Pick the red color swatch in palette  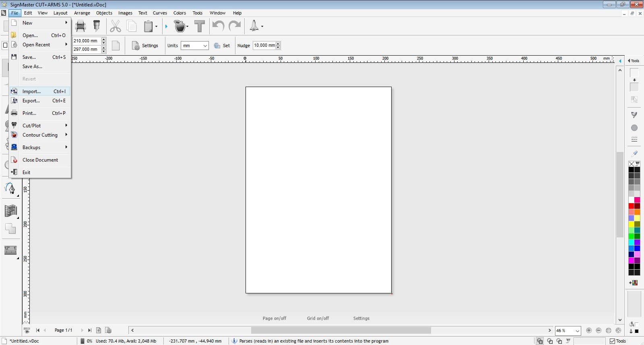coord(631,206)
